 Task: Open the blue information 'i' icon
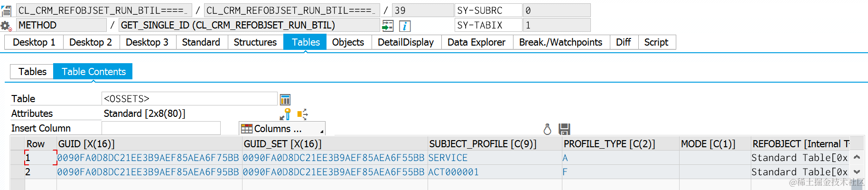coord(405,26)
